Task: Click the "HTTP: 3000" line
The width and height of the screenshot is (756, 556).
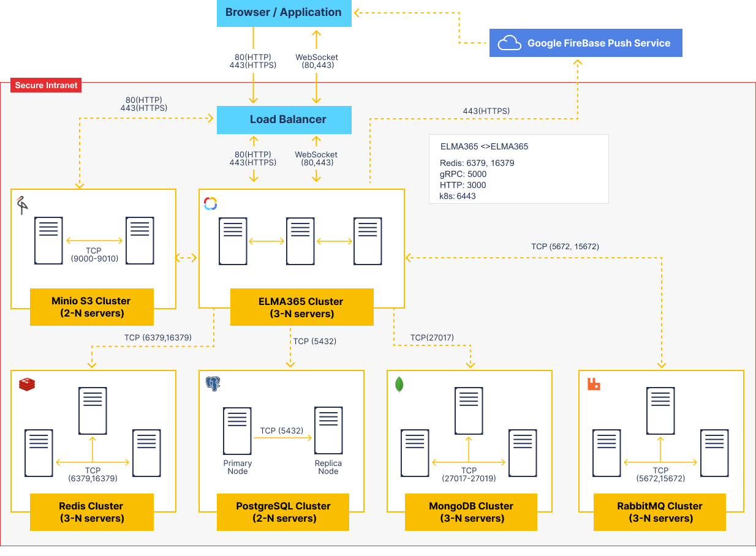Action: (x=463, y=185)
